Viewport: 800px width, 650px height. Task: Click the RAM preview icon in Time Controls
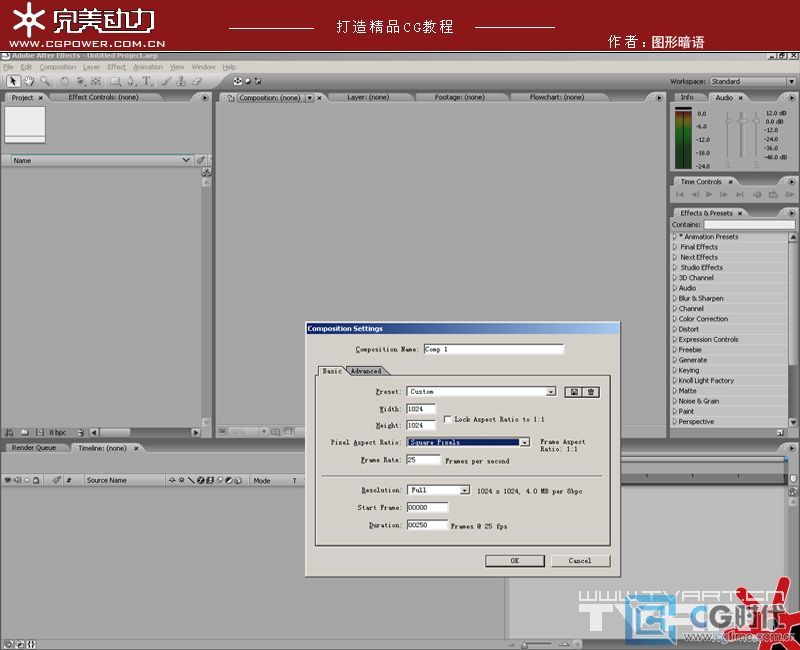[789, 194]
